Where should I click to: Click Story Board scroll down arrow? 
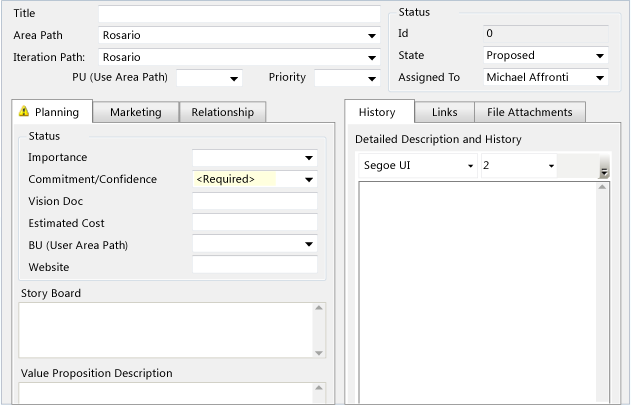pyautogui.click(x=319, y=353)
